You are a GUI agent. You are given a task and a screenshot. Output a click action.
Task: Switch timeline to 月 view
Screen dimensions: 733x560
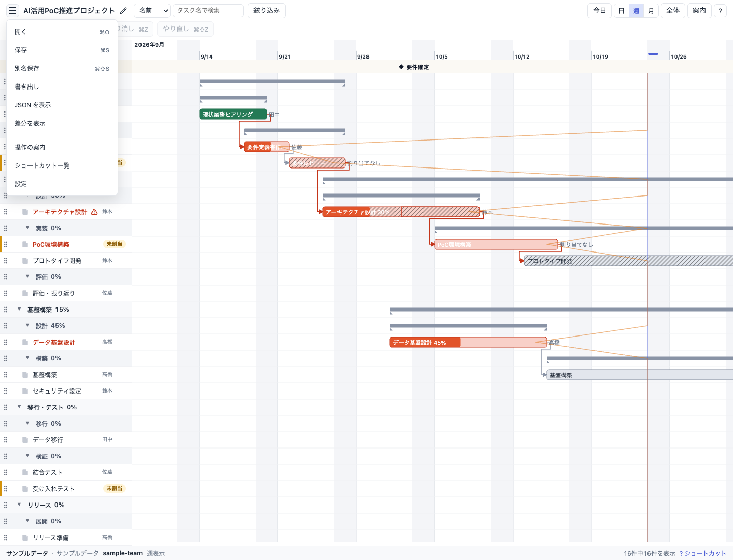(x=651, y=11)
